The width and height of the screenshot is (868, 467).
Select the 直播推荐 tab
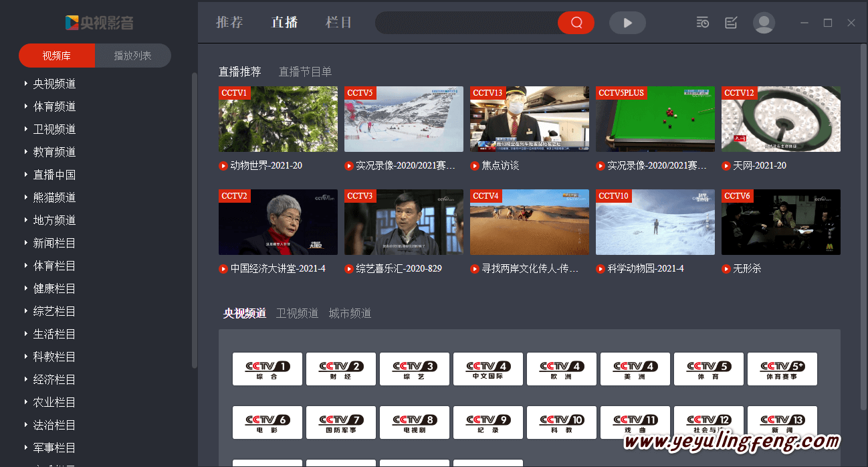point(239,72)
